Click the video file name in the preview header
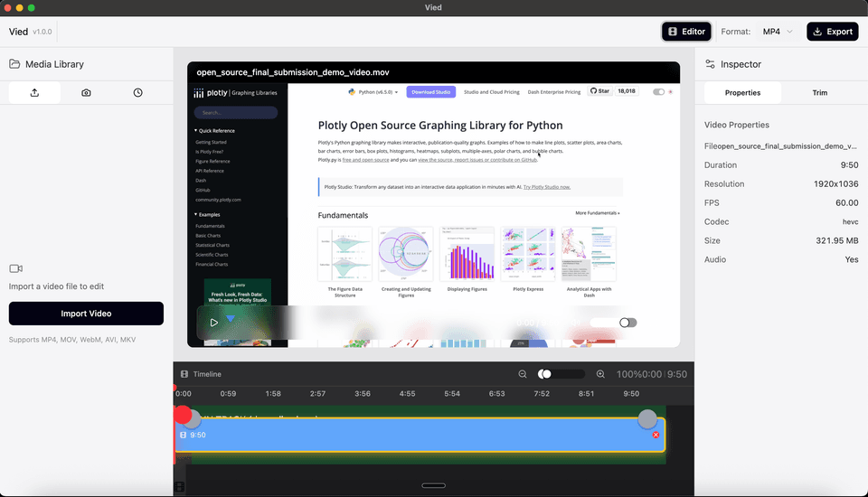 point(293,72)
